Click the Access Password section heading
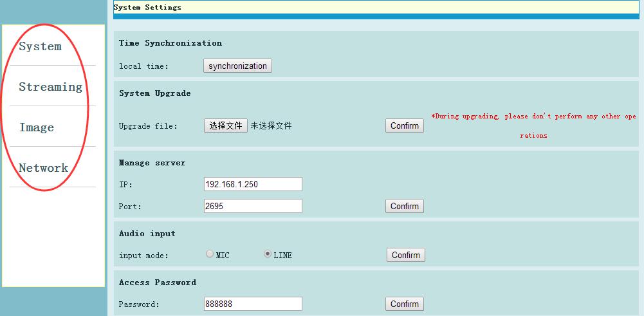Viewport: 644px width, 316px height. 158,283
